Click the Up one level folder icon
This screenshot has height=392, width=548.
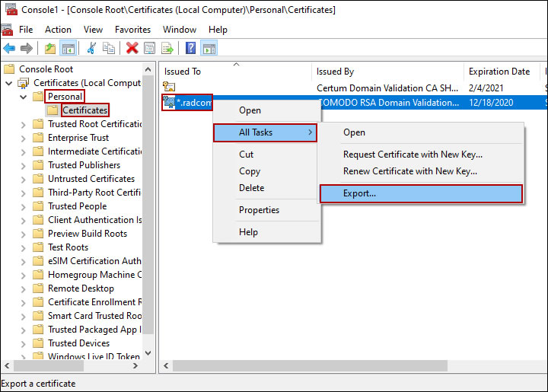coord(50,49)
